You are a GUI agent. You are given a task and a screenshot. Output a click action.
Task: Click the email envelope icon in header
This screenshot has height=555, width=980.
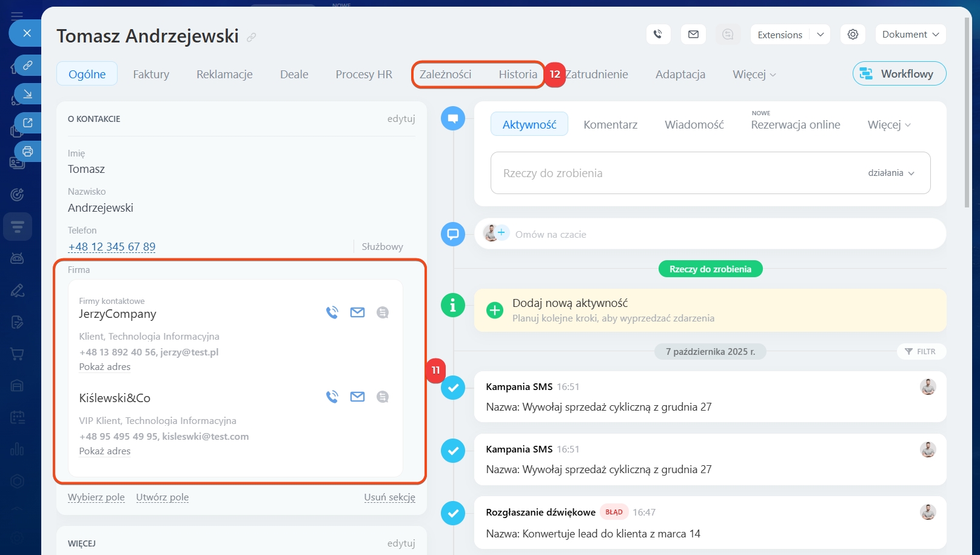(693, 35)
